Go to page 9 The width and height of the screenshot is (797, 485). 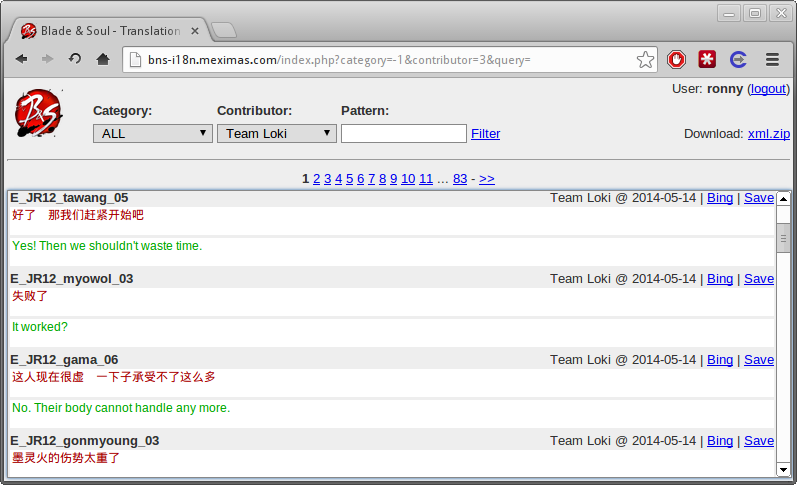[x=393, y=179]
